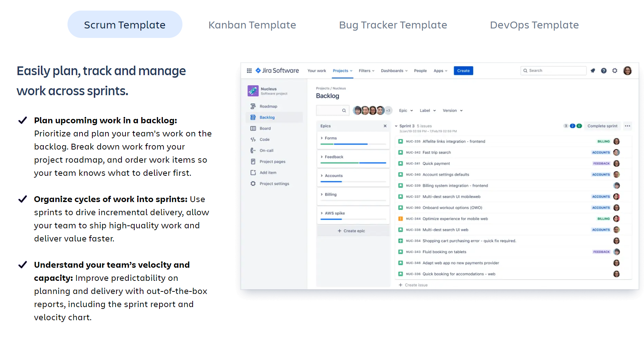Click the +3 more assignees avatar
Screen dimensions: 644x337
pyautogui.click(x=388, y=111)
